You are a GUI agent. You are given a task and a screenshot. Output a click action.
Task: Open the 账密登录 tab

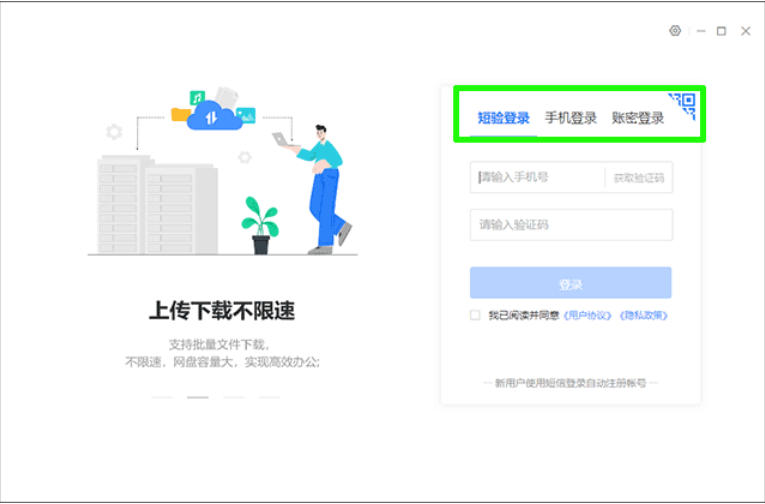pyautogui.click(x=638, y=118)
